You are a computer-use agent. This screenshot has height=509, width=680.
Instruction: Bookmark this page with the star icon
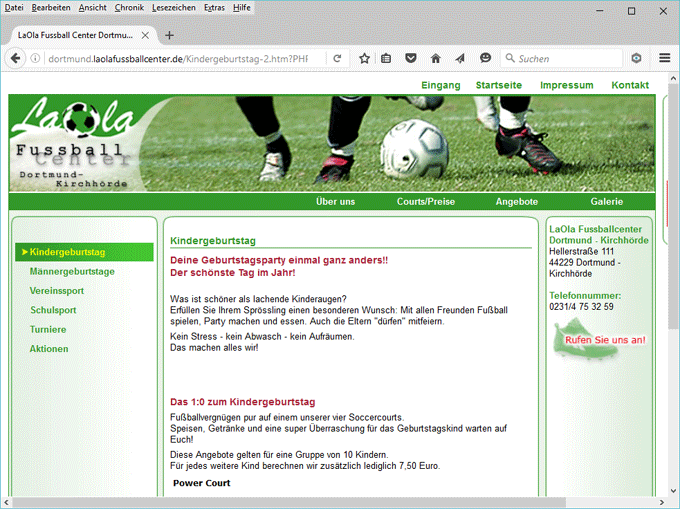tap(364, 58)
